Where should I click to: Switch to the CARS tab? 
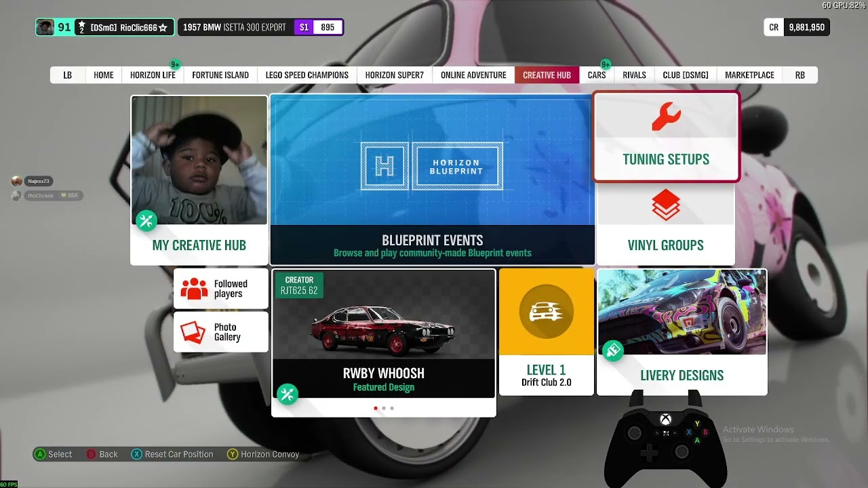pos(597,75)
